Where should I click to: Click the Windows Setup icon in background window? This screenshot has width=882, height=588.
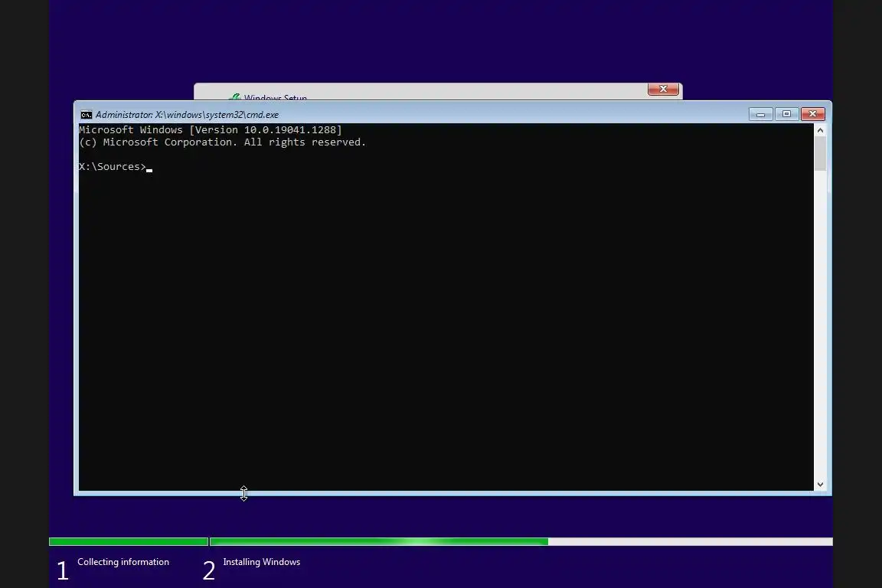(x=234, y=97)
